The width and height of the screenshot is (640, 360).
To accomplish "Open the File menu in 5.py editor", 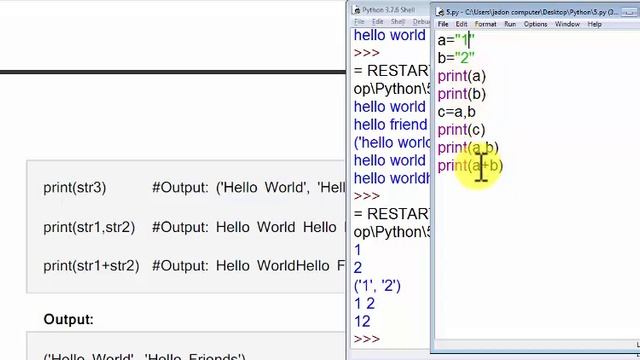I will coord(443,24).
